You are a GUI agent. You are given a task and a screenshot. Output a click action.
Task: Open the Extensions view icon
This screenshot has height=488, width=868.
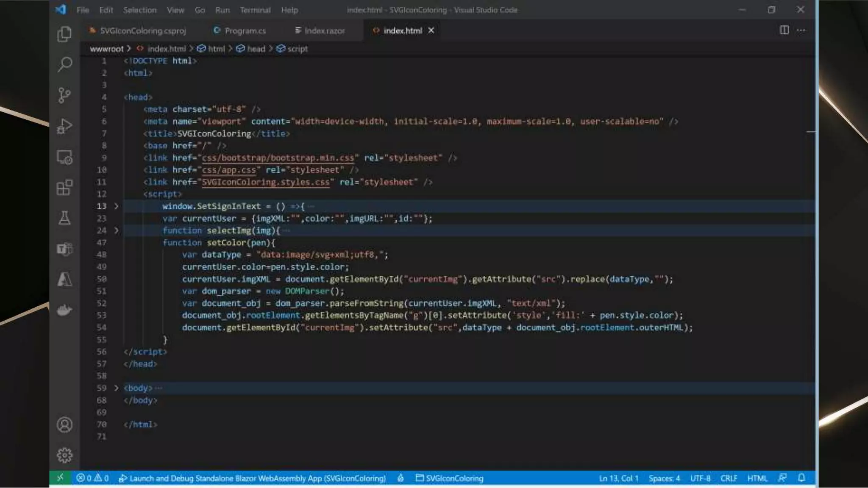[x=64, y=187]
